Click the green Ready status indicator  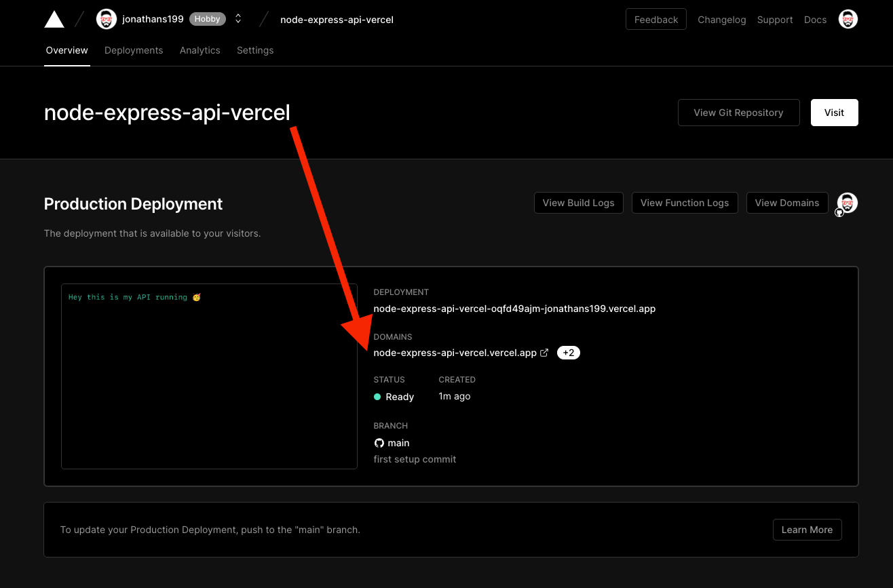(x=377, y=397)
